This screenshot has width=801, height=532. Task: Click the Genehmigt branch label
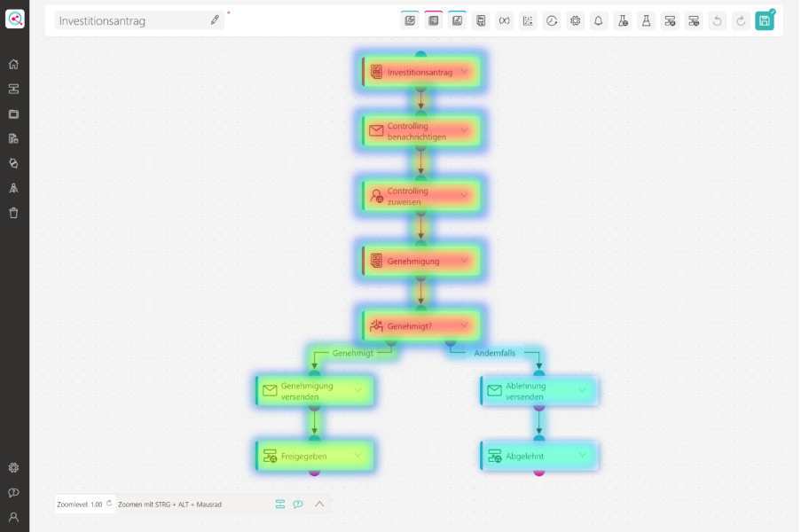(352, 352)
